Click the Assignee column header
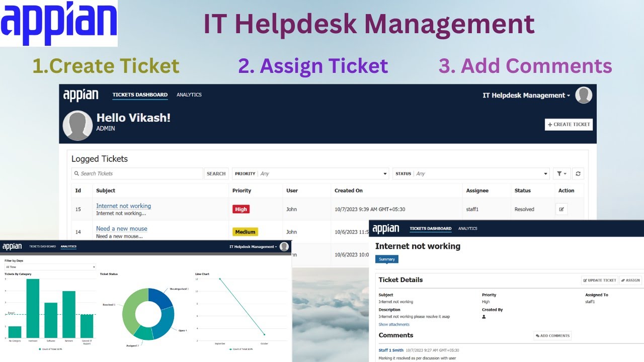This screenshot has width=644, height=362. (x=477, y=191)
